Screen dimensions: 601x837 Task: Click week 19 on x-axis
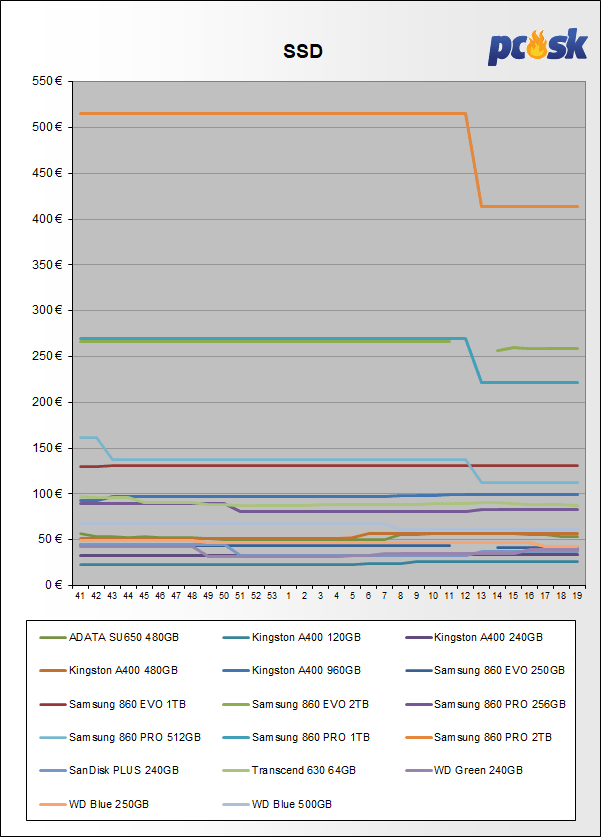(577, 596)
